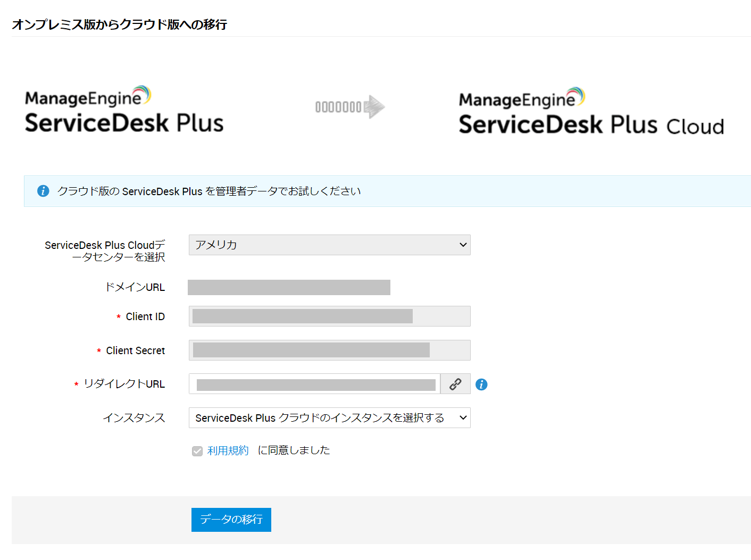The image size is (751, 560).
Task: Focus the Client ID input field
Action: click(x=329, y=316)
